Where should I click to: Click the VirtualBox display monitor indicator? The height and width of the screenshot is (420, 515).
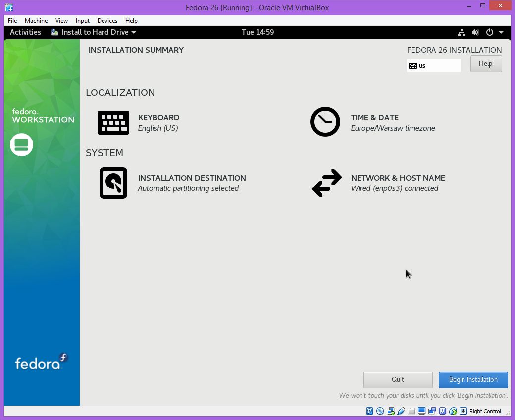pos(422,411)
